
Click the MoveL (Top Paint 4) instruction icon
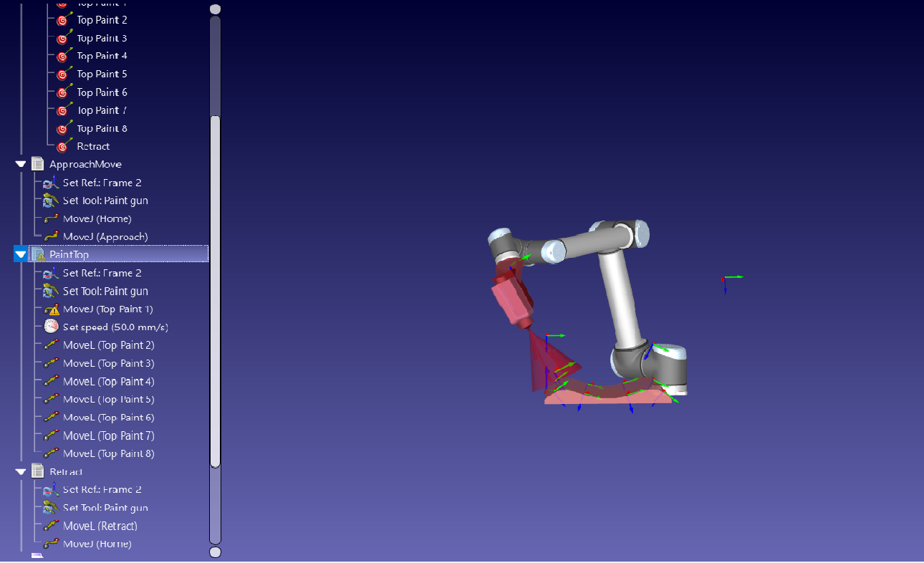(51, 382)
